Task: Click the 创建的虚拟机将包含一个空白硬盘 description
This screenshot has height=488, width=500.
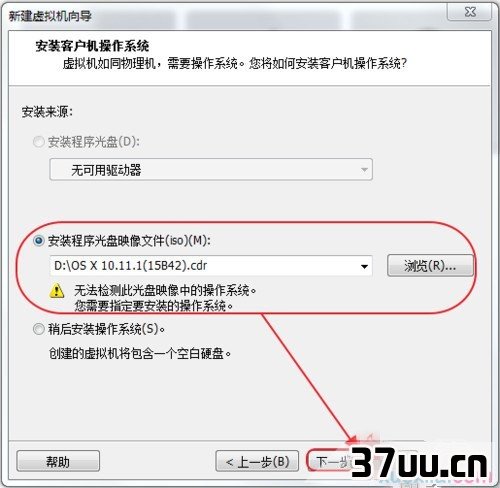Action: coord(140,353)
